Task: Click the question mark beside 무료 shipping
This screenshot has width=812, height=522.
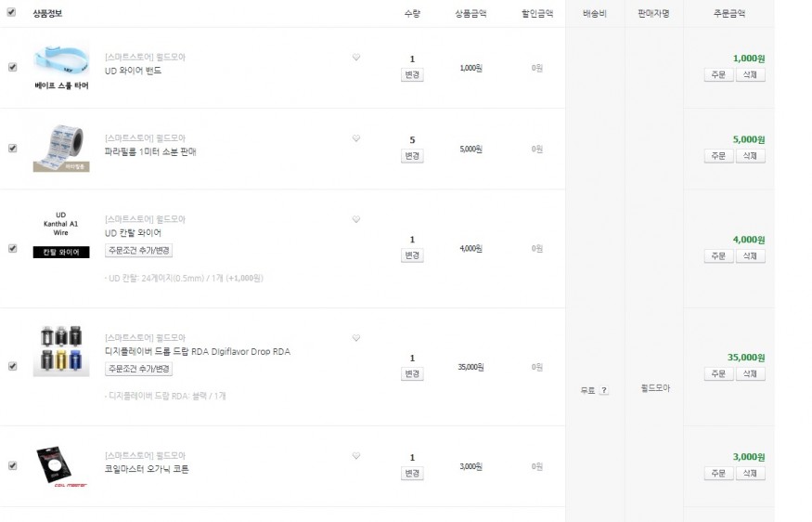Action: 603,390
